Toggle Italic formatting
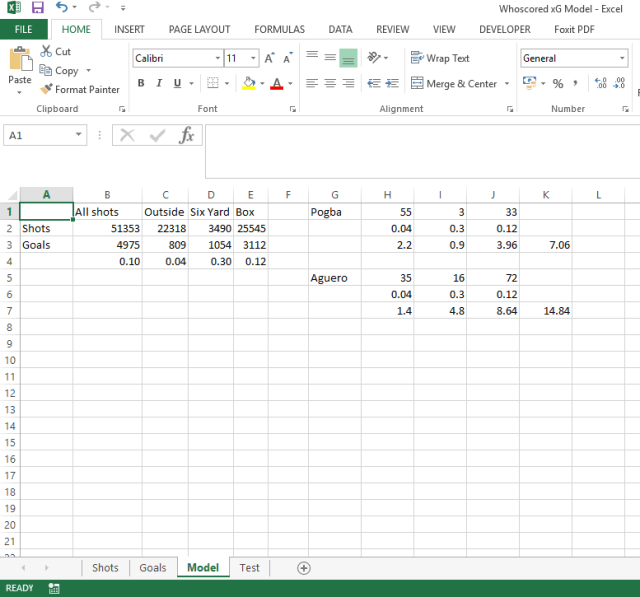Screen dimensions: 640x597 tap(159, 84)
